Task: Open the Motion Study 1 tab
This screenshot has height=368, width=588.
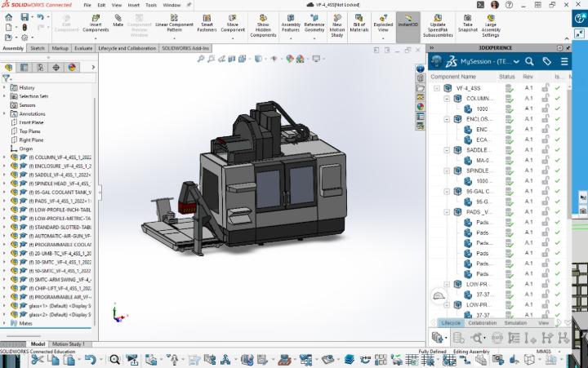Action: pyautogui.click(x=69, y=344)
